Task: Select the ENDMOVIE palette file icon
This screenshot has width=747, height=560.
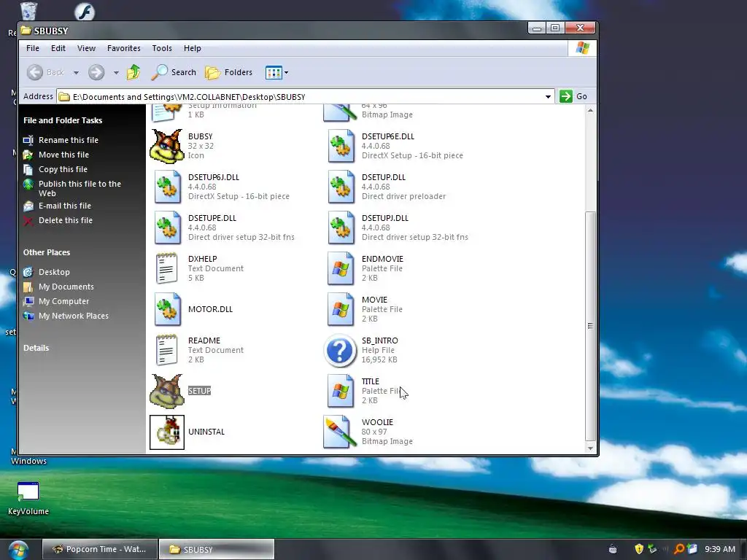Action: coord(341,268)
